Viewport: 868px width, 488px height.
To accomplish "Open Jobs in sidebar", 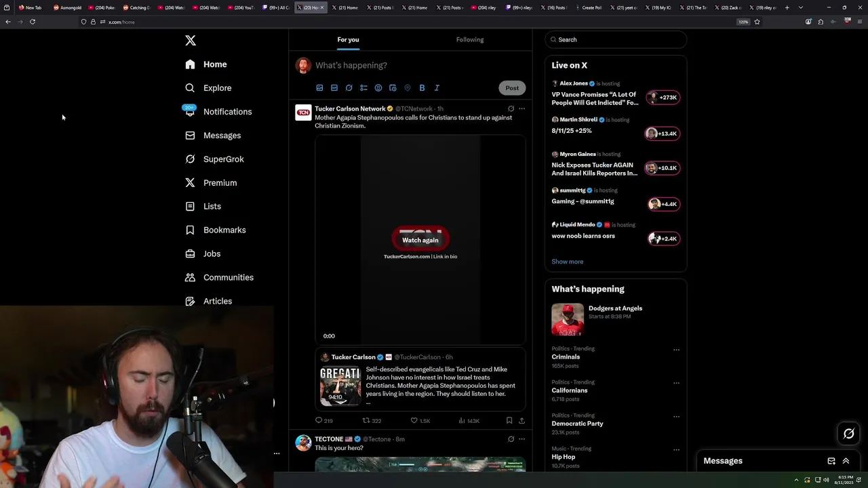I will pyautogui.click(x=203, y=253).
